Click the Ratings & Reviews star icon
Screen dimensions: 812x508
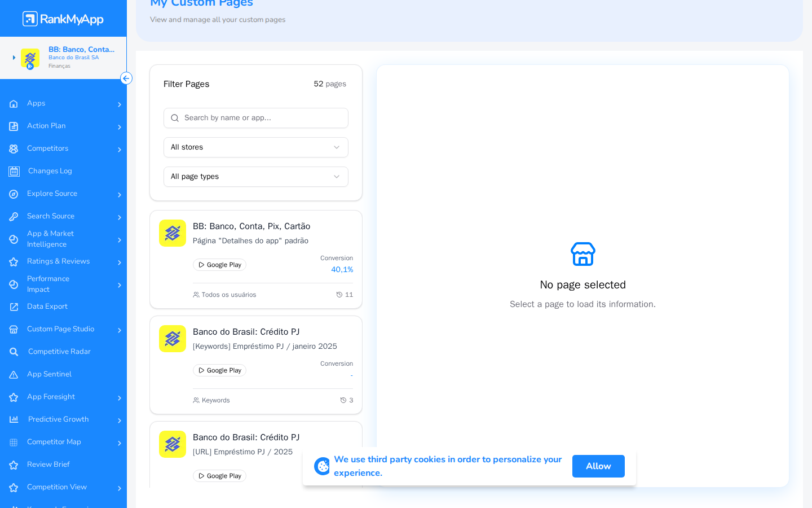point(14,262)
